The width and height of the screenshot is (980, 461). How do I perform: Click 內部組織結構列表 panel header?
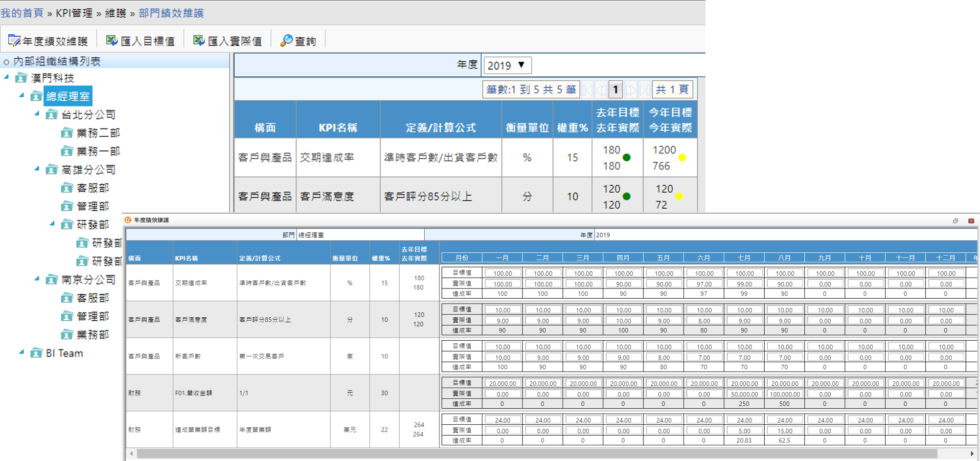tap(114, 61)
